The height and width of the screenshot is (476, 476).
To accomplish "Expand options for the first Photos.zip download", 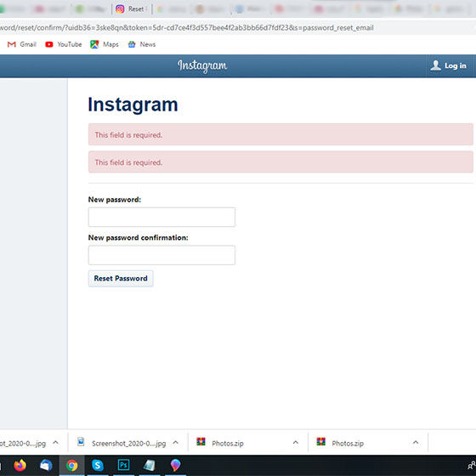I will pos(296,443).
